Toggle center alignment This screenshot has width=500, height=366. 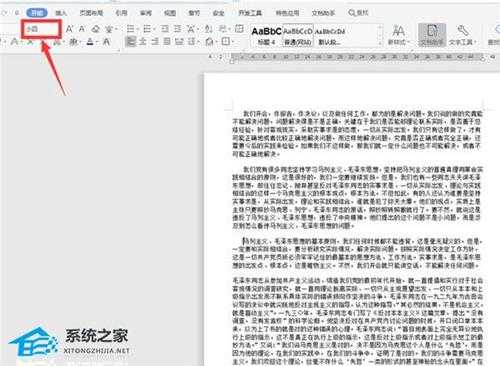point(143,42)
